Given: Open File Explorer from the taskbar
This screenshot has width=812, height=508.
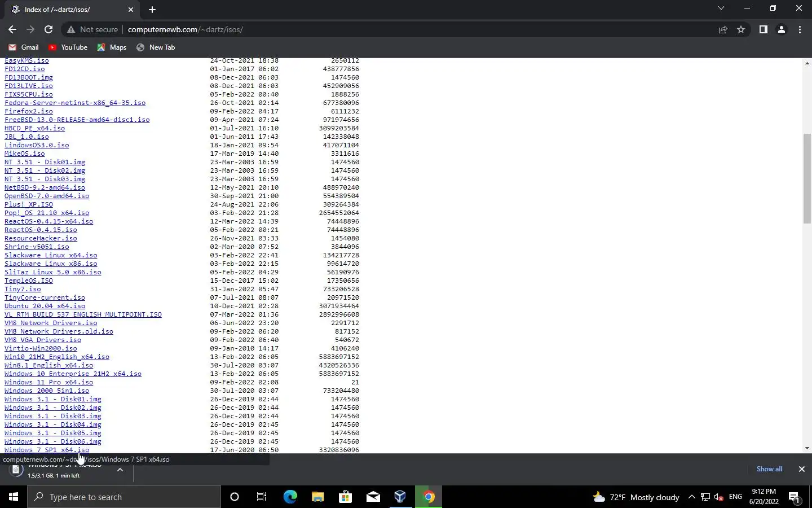Looking at the screenshot, I should pyautogui.click(x=317, y=497).
